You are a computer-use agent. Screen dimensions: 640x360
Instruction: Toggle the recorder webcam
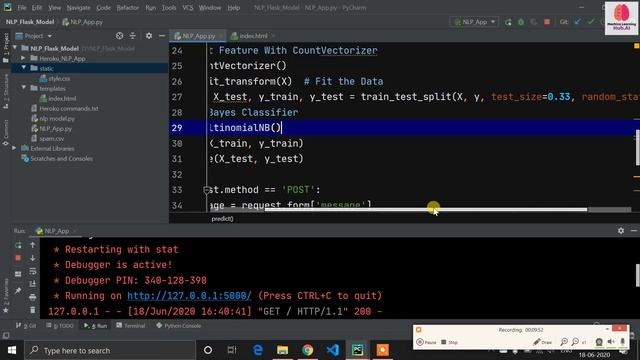click(x=599, y=342)
